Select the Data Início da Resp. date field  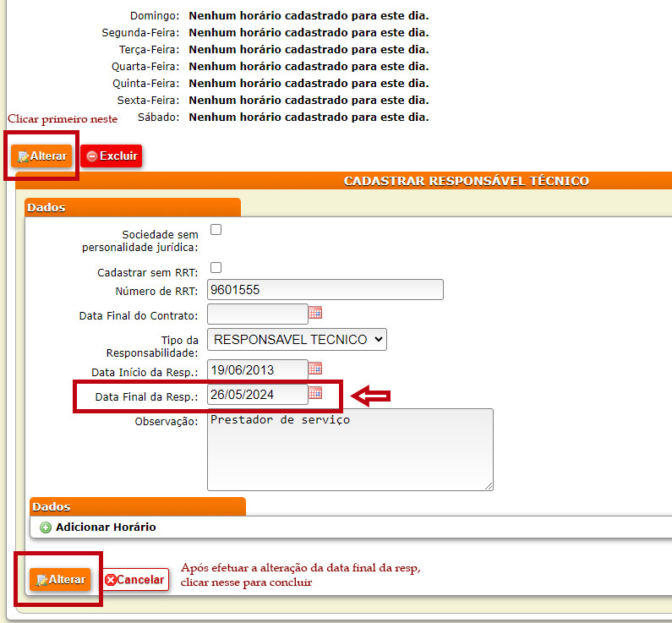(257, 369)
